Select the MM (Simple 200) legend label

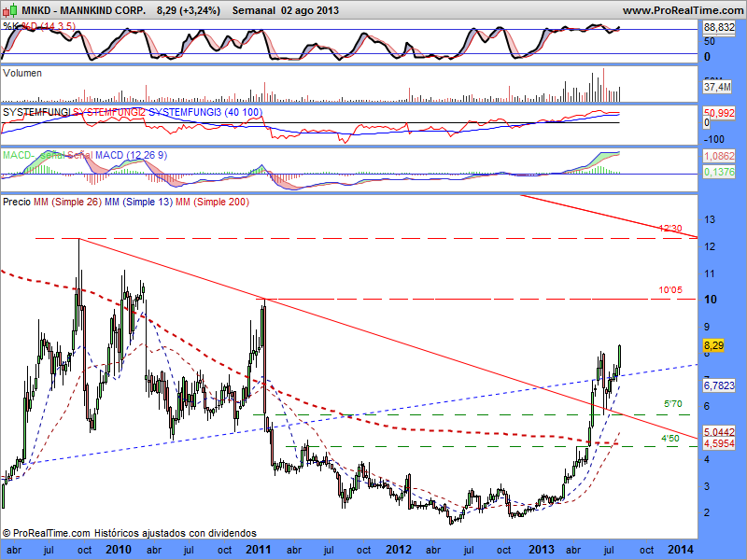(x=213, y=202)
